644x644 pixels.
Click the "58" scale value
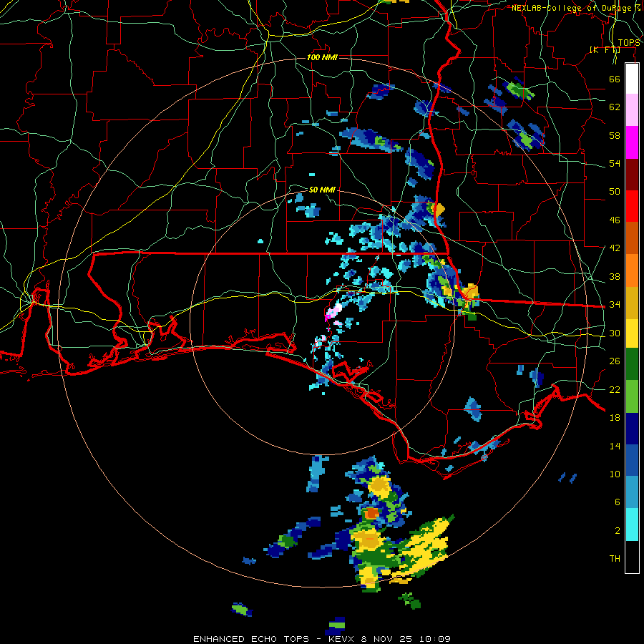coord(615,135)
